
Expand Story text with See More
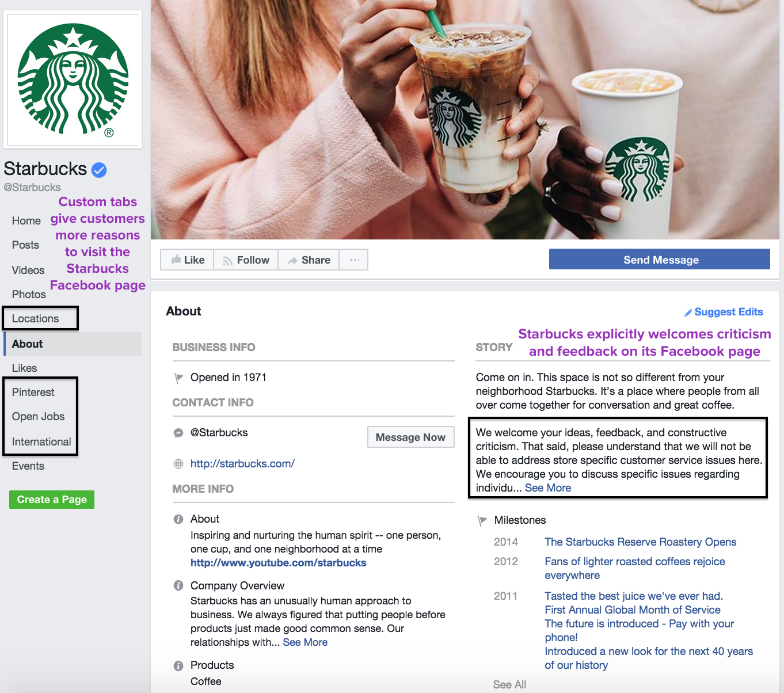coord(548,488)
